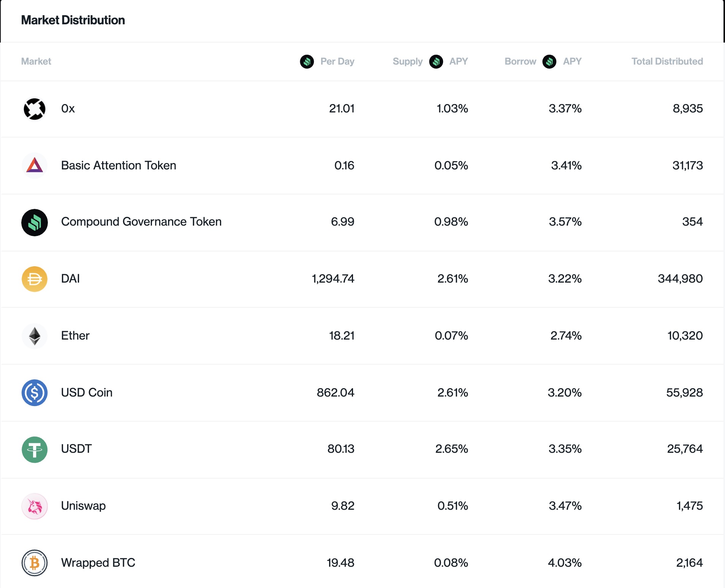Select COMP per day value 6.99

click(x=343, y=222)
